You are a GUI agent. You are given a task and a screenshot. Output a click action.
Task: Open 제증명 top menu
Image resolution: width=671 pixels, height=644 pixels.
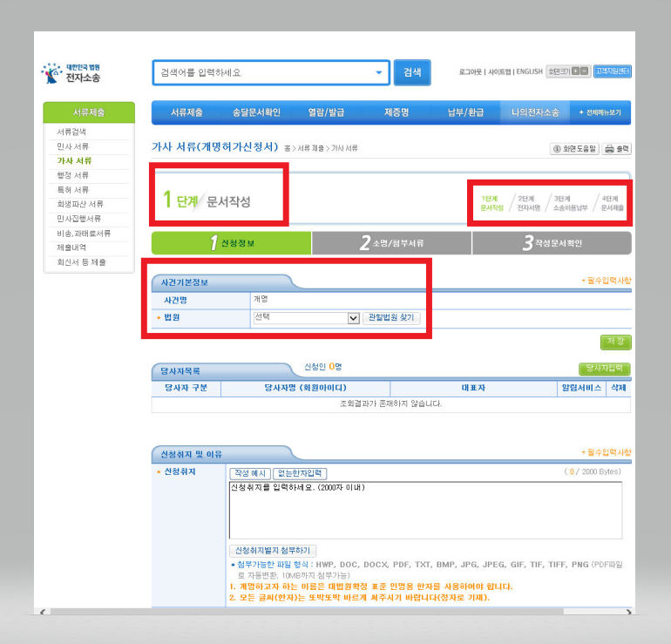point(396,112)
